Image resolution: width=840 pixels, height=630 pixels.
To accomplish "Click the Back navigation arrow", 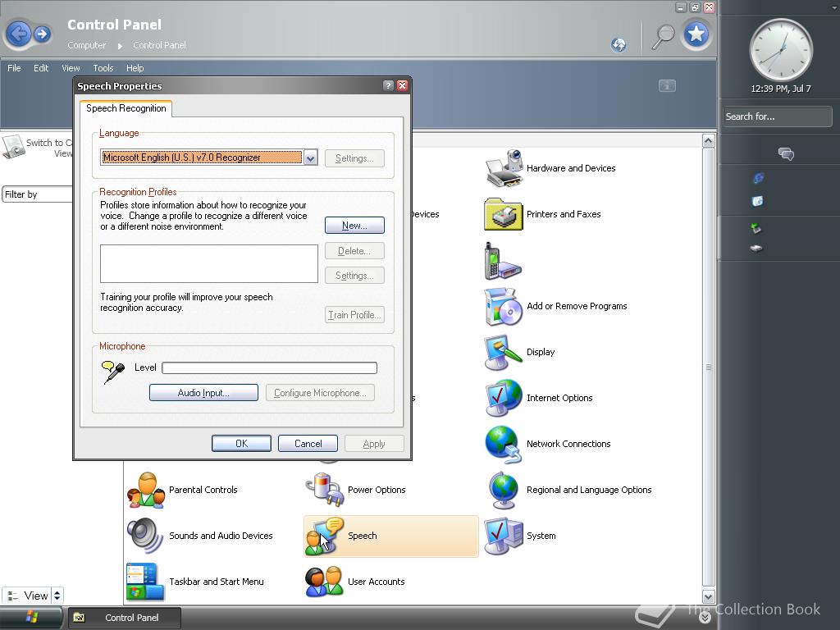I will tap(19, 34).
